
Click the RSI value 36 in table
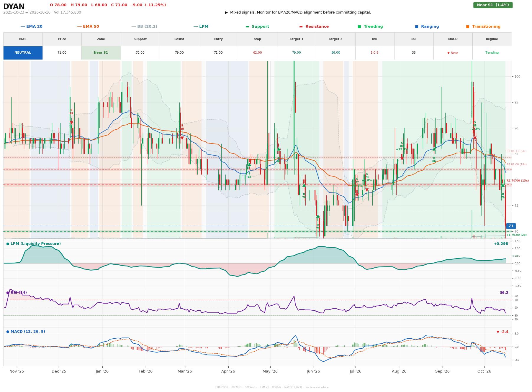414,53
